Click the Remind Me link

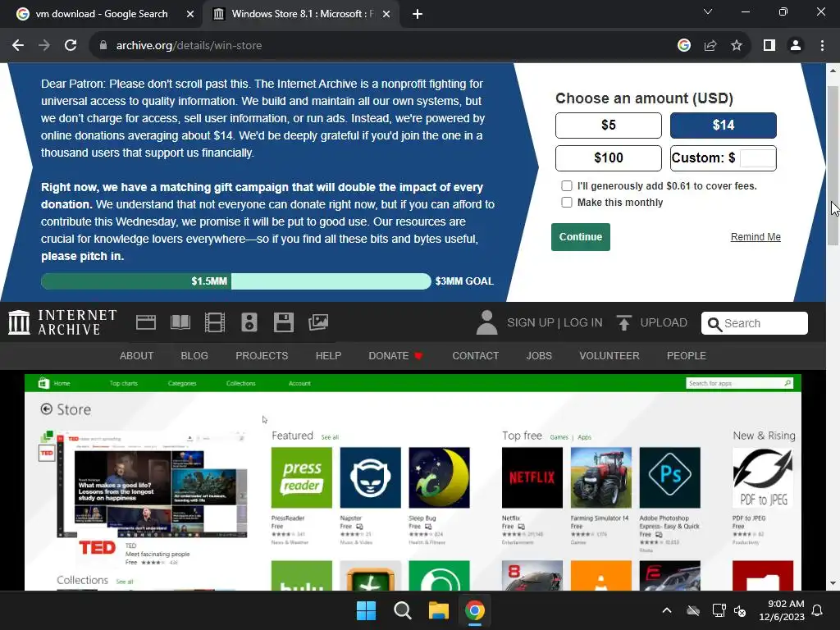[756, 237]
